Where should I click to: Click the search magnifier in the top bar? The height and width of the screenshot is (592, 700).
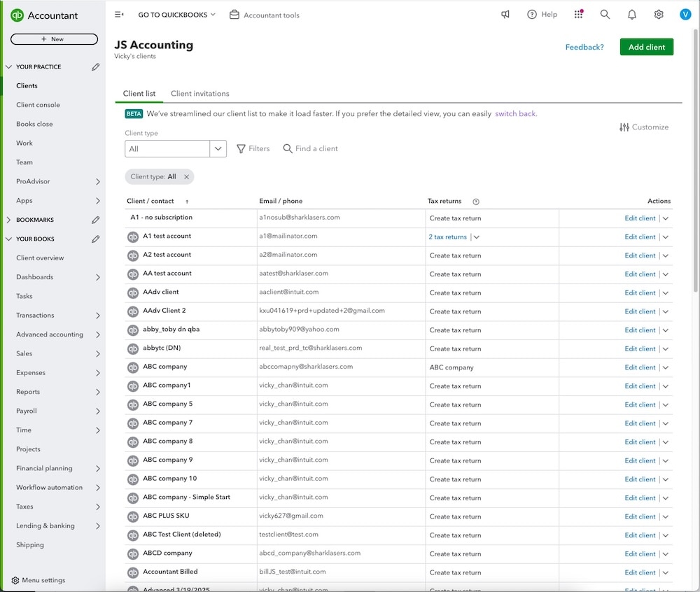click(x=605, y=14)
